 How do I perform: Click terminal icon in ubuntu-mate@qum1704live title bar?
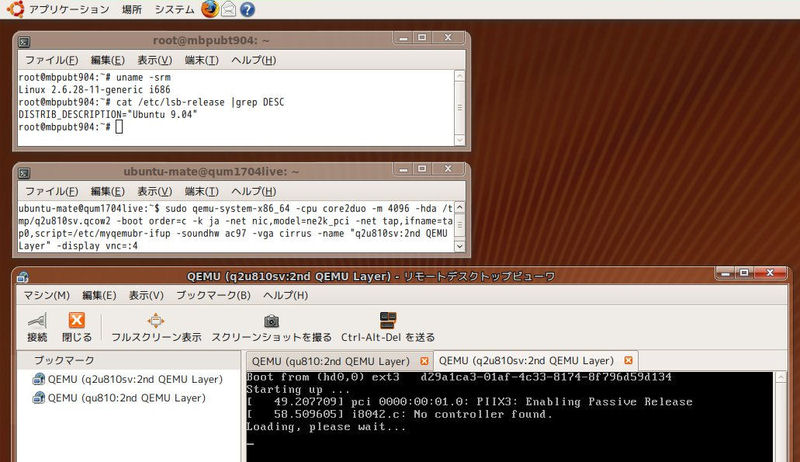24,173
